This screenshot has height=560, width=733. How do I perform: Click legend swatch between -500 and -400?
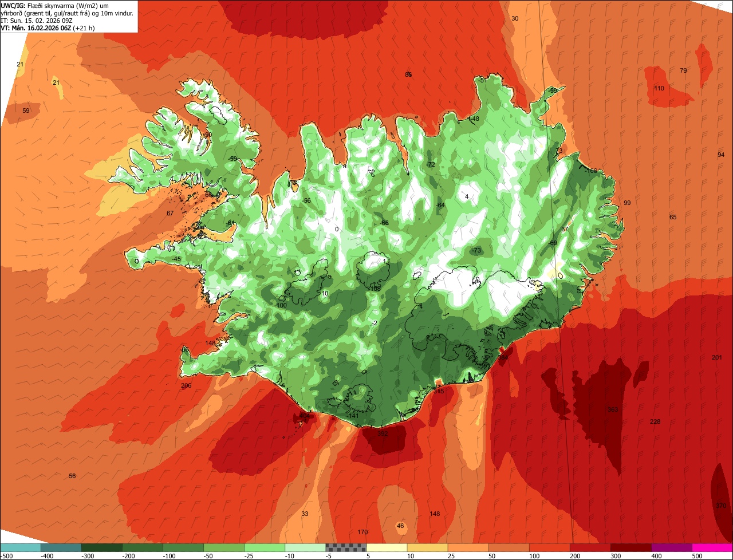pyautogui.click(x=21, y=547)
